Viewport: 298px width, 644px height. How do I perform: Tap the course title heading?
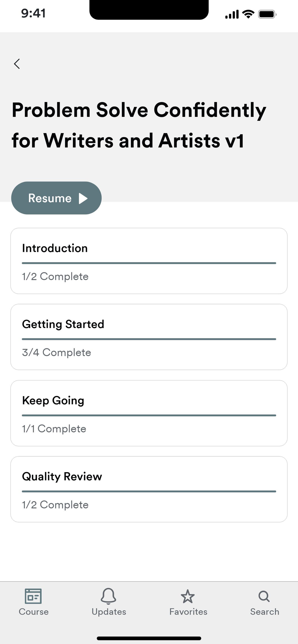(x=139, y=125)
